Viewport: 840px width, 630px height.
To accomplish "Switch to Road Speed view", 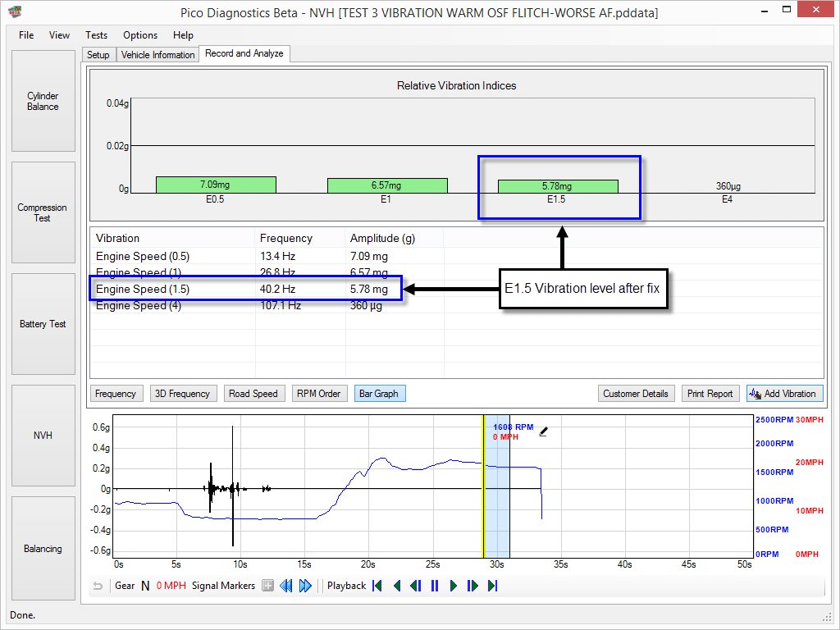I will (253, 394).
